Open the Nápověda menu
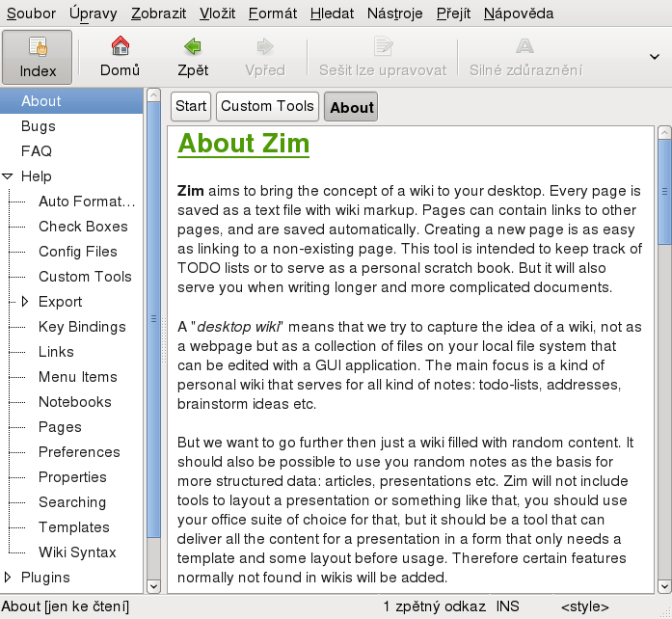672x619 pixels. 519,13
